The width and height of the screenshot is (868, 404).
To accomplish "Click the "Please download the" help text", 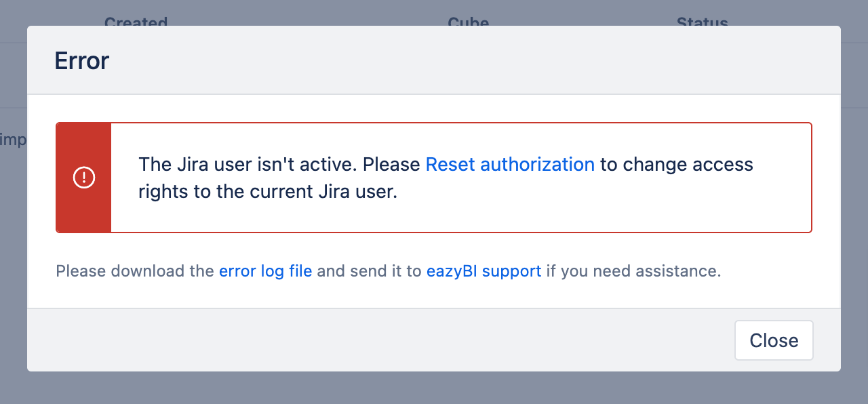I will (x=135, y=271).
